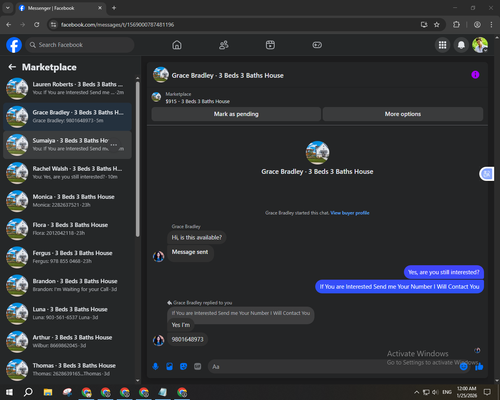Open the Grace Bradley conversation in list
This screenshot has height=400, width=500.
tap(67, 117)
